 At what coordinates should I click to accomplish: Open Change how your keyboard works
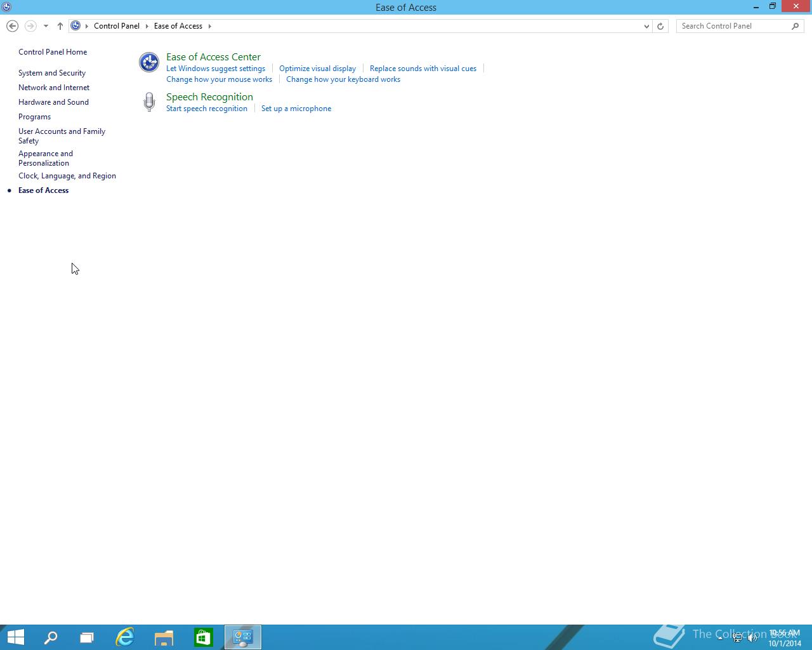(x=343, y=79)
